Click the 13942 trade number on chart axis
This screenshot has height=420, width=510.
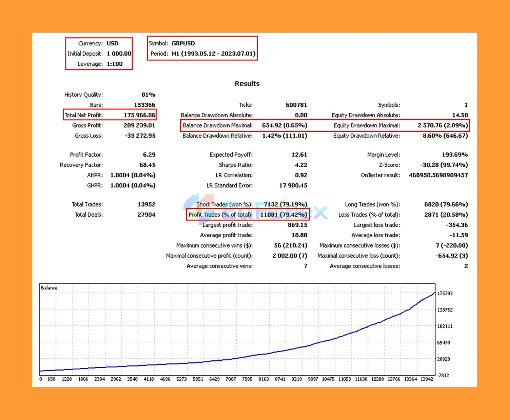pos(427,379)
